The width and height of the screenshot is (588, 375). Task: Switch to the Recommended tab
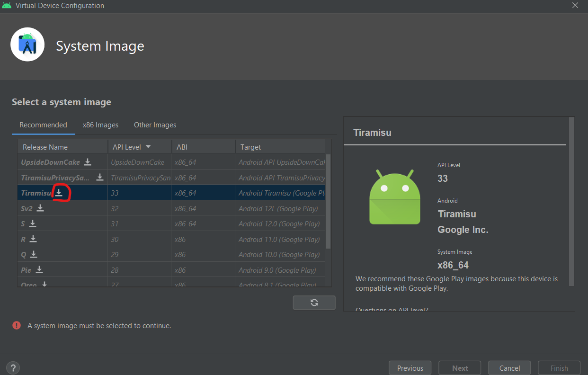(43, 125)
